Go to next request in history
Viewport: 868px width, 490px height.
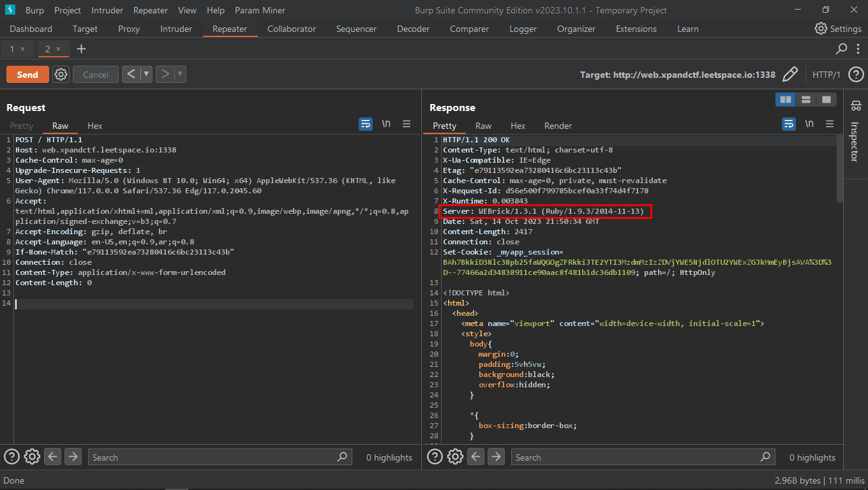165,74
